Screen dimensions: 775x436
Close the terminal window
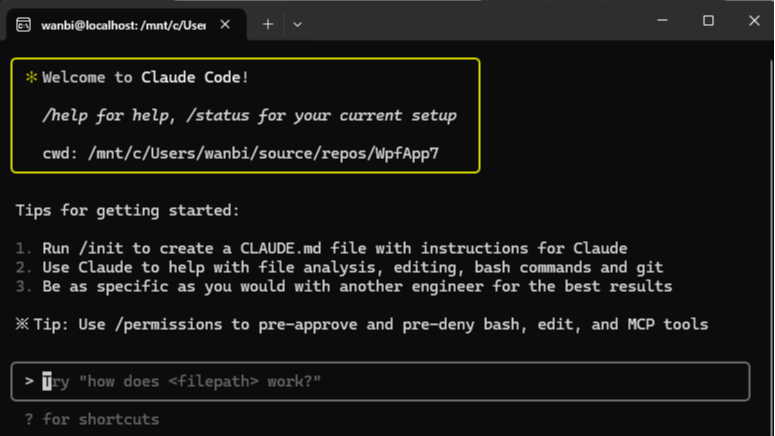point(754,21)
